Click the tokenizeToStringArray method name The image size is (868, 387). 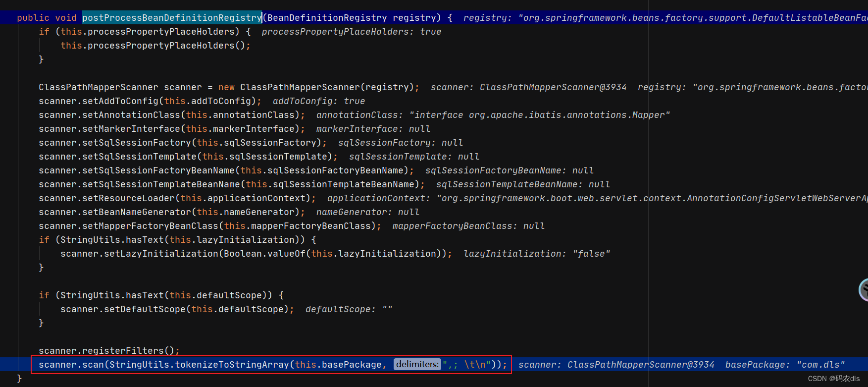[232, 365]
